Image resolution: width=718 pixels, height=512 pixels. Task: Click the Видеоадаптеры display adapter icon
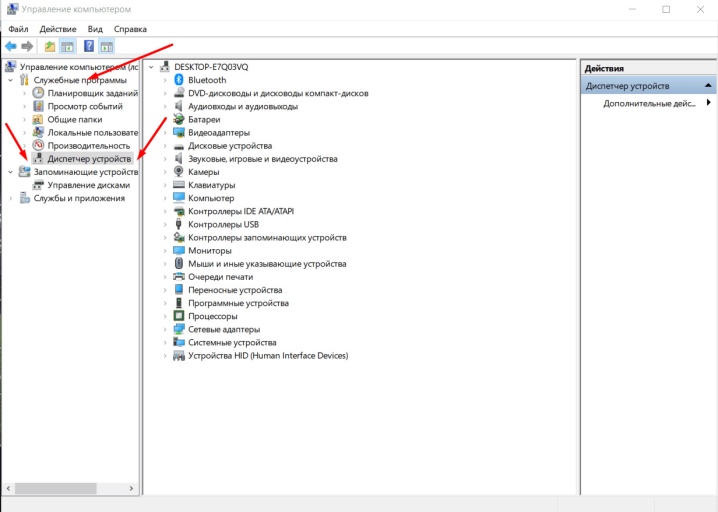[179, 132]
